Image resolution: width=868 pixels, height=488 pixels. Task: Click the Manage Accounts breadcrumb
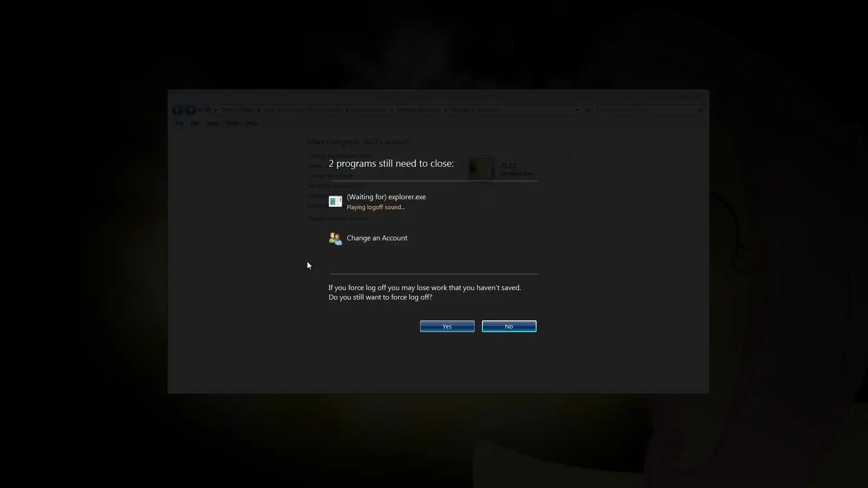(418, 110)
